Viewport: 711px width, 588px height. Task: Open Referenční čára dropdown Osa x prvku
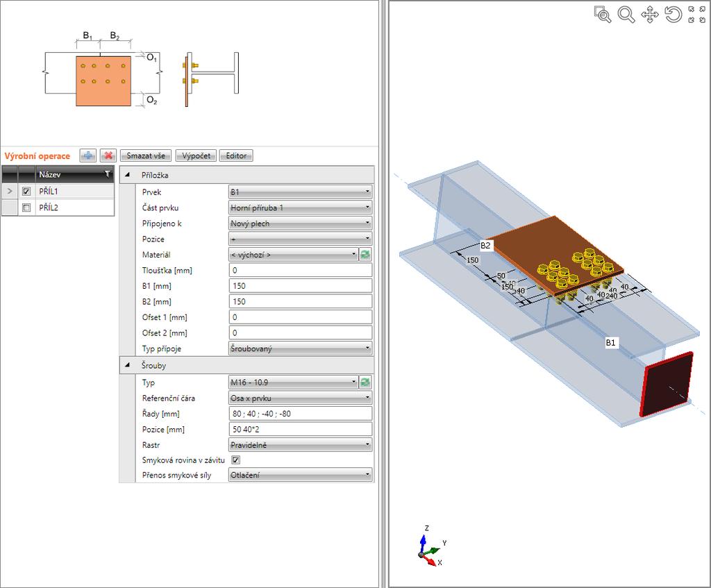(x=300, y=398)
